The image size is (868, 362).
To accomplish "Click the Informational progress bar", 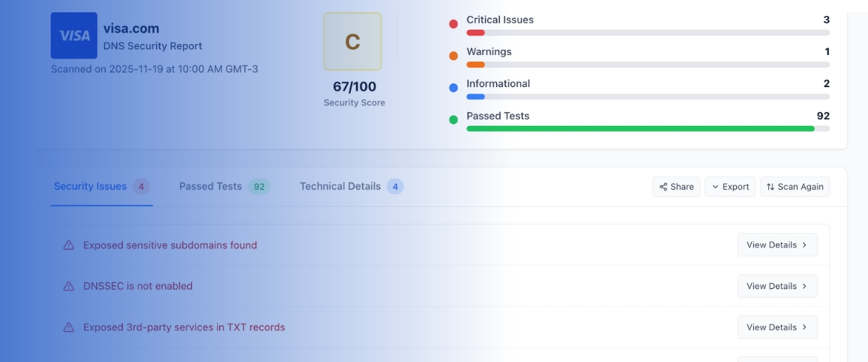I will coord(648,96).
